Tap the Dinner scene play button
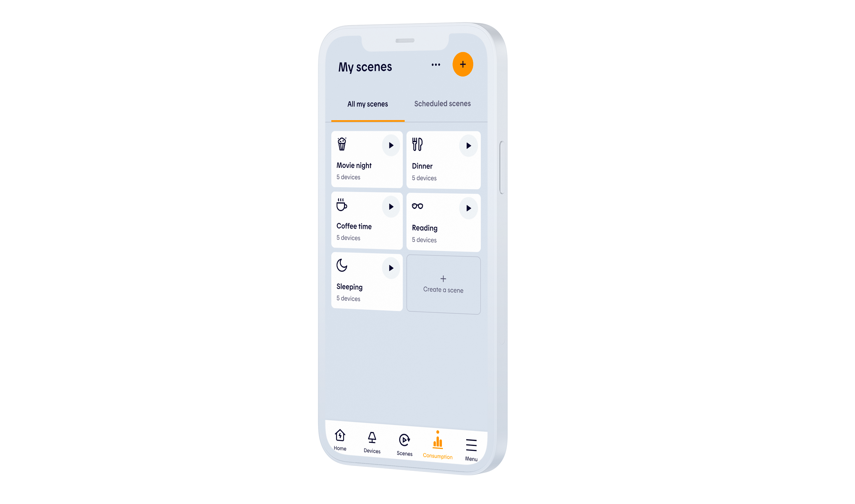 [467, 146]
